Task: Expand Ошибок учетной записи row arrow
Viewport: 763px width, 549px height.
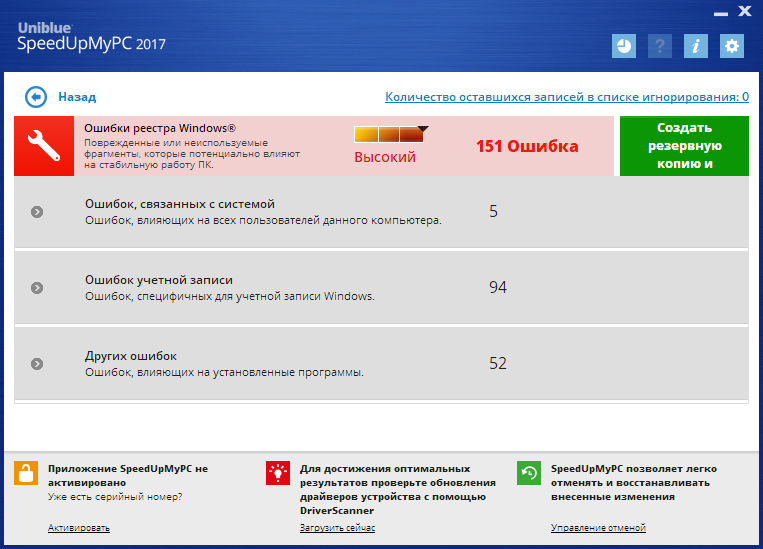Action: [x=37, y=288]
